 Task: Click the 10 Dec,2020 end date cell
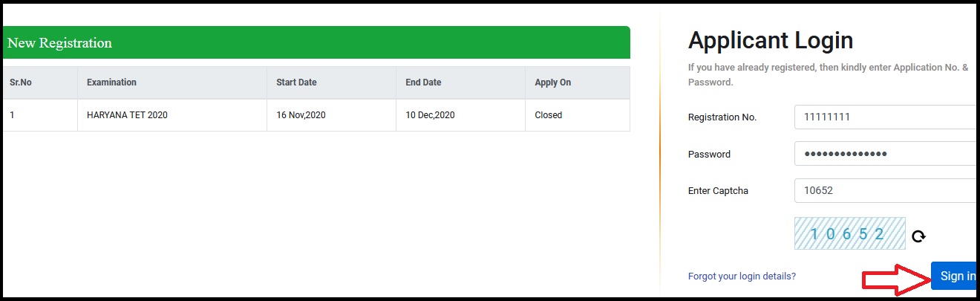[430, 115]
